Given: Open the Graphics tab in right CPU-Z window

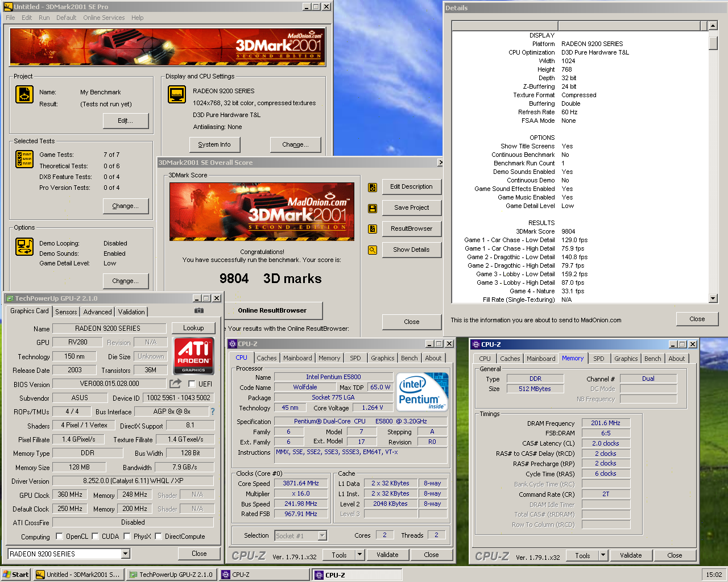Looking at the screenshot, I should tap(626, 359).
